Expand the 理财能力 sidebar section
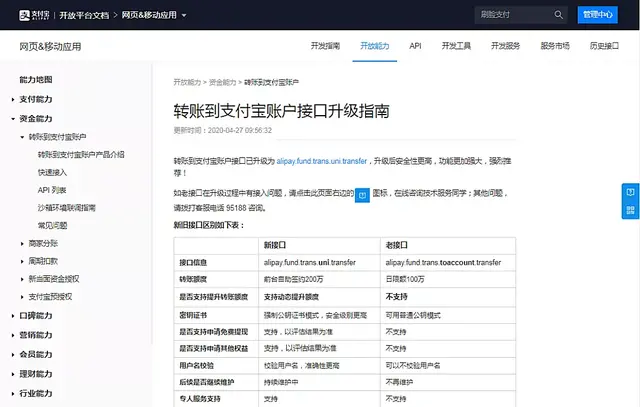 (x=13, y=374)
